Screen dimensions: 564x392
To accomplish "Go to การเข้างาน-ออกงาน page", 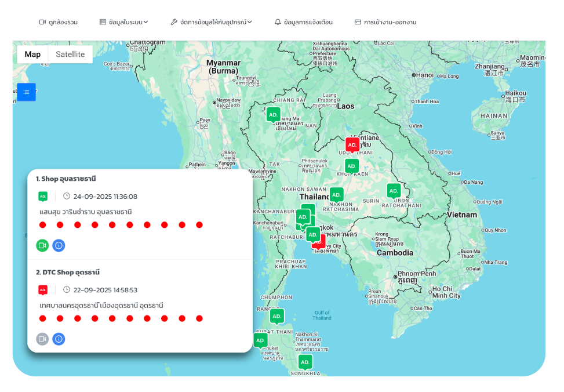I will click(385, 22).
